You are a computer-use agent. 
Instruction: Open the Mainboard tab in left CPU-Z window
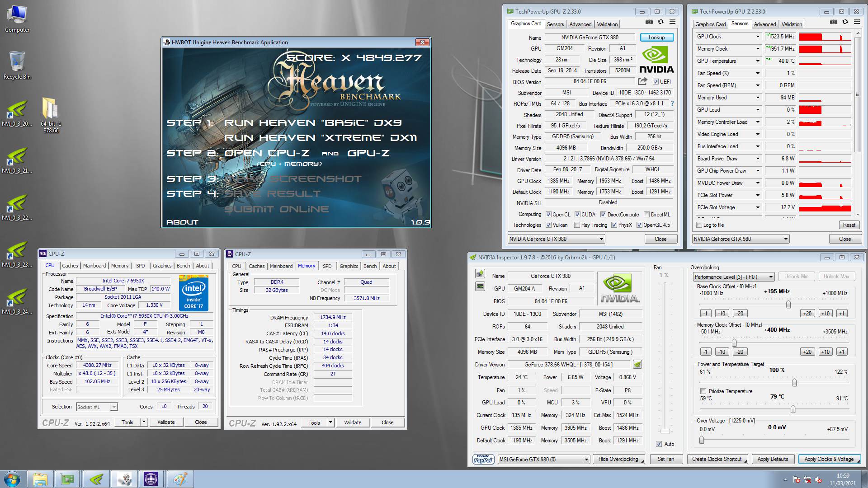click(94, 266)
